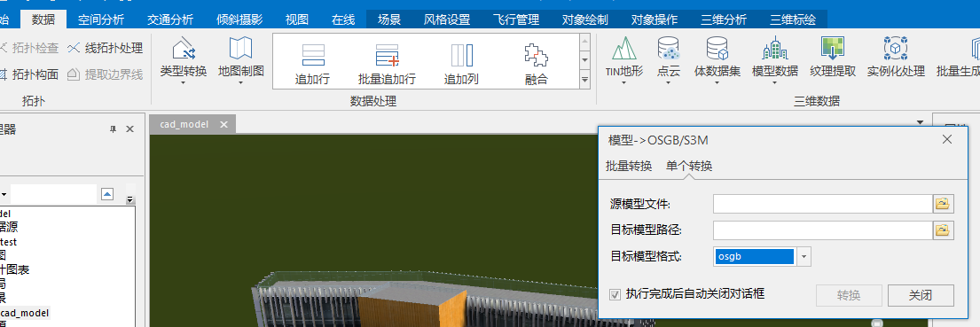Open 实例化处理 instancing tool
This screenshot has height=327, width=980.
[x=896, y=58]
